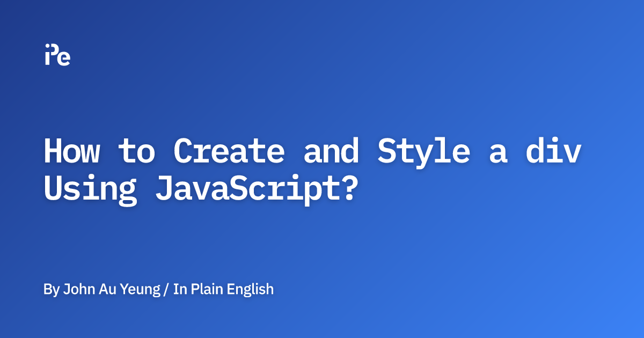Click the iPe logo icon
The height and width of the screenshot is (338, 644).
tap(57, 55)
